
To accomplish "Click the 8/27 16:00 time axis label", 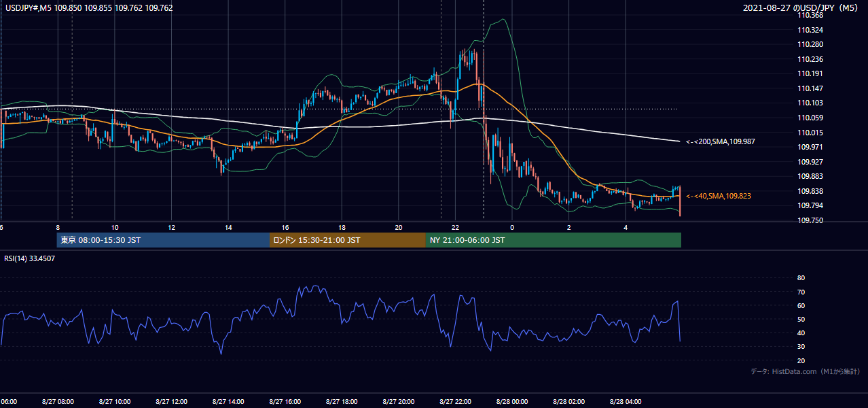I will [285, 402].
